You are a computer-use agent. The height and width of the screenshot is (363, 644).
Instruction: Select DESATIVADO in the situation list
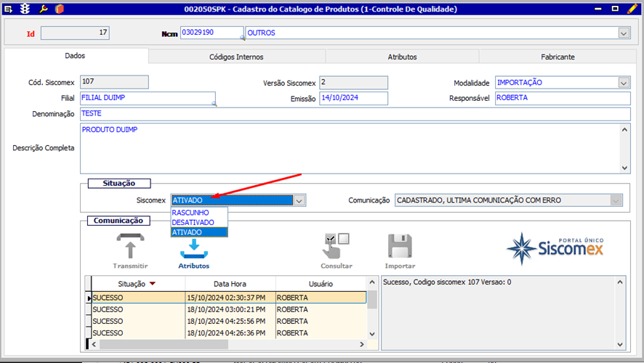pyautogui.click(x=198, y=222)
